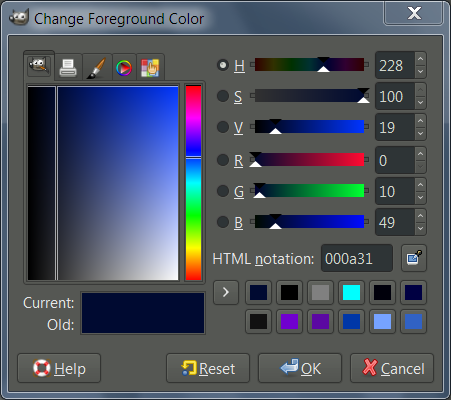Select the CMYK printer tab icon

(x=68, y=67)
